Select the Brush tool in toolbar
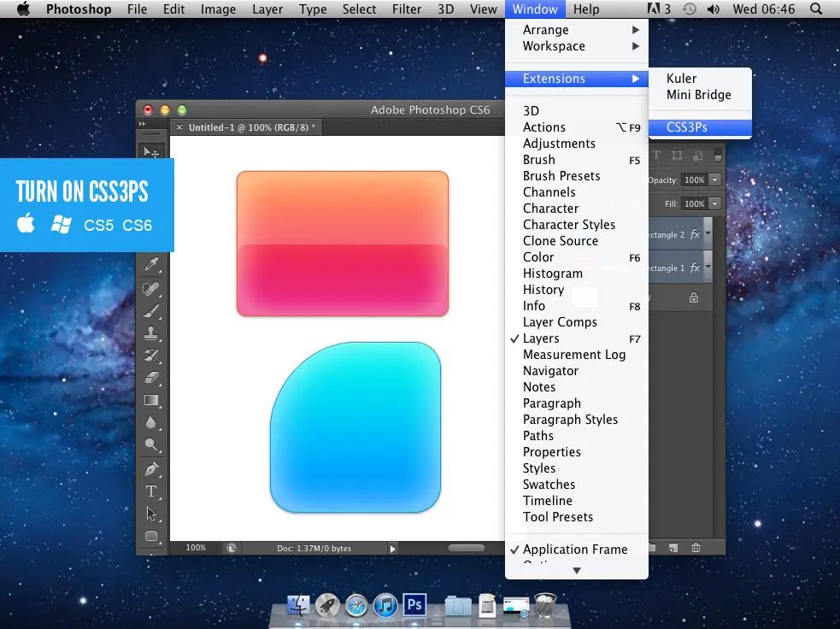This screenshot has height=629, width=840. pos(151,311)
